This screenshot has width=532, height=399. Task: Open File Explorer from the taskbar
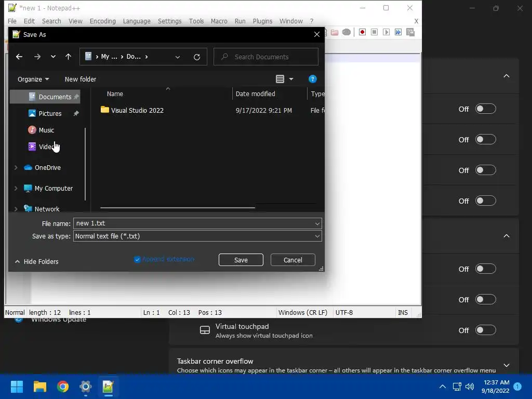pyautogui.click(x=39, y=387)
